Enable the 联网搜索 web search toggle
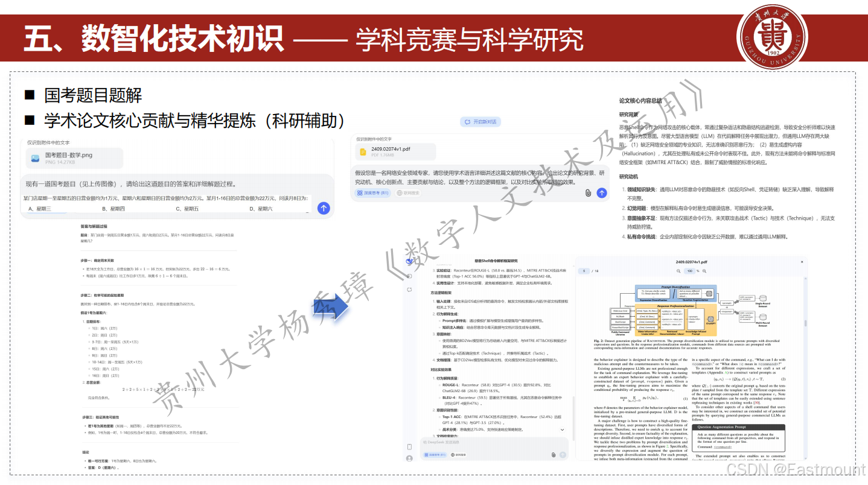This screenshot has width=868, height=485. (x=407, y=193)
